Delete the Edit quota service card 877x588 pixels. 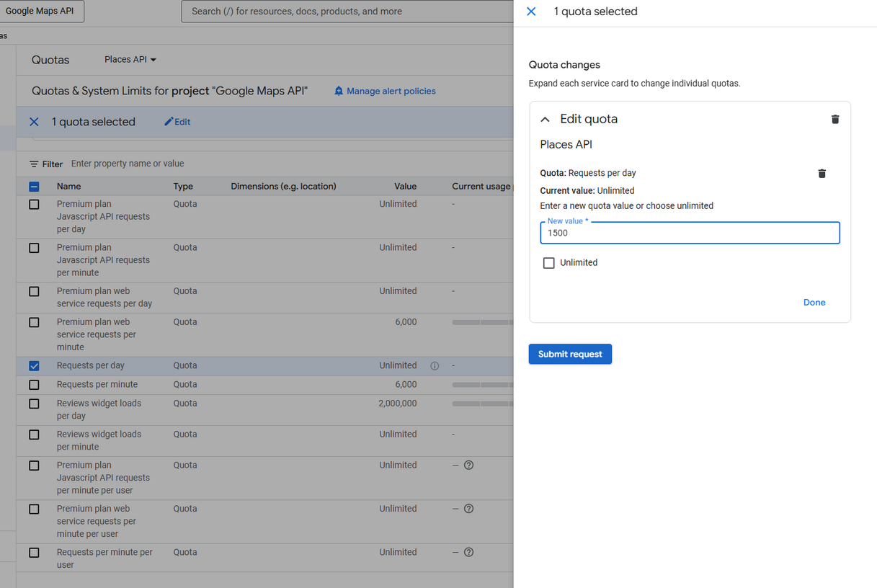click(x=835, y=119)
